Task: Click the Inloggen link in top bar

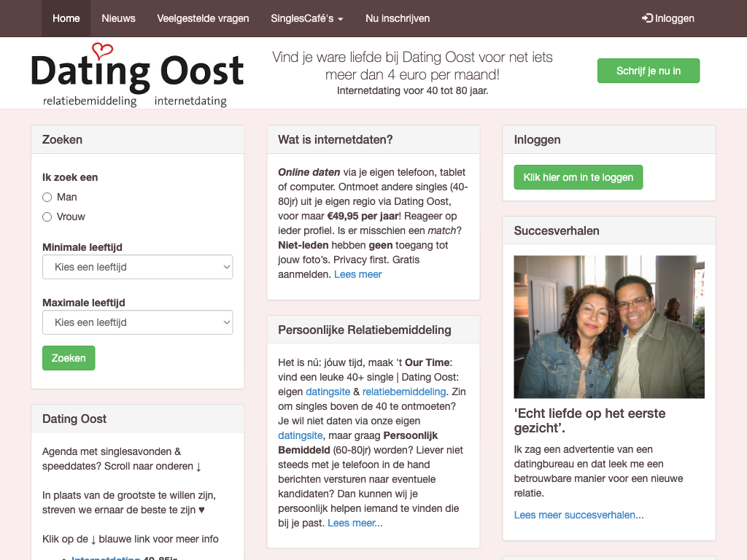Action: click(668, 18)
